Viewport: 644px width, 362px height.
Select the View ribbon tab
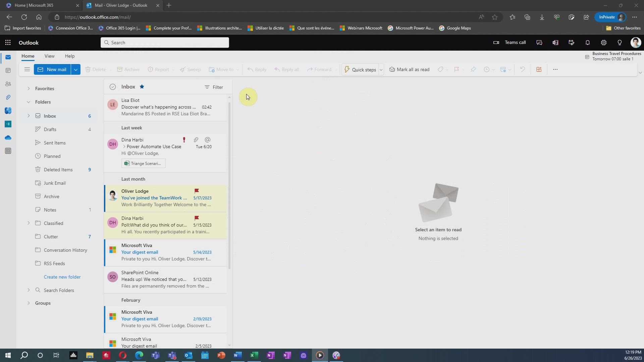(x=49, y=56)
